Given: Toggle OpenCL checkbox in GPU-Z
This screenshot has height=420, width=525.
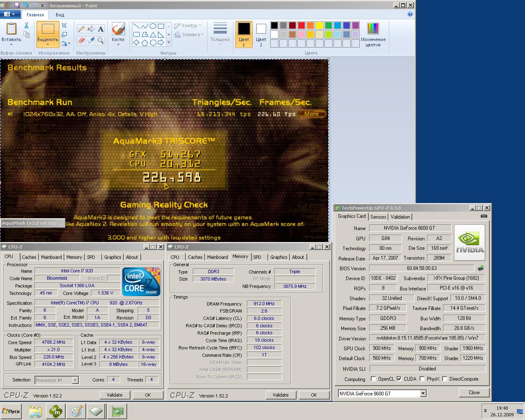Looking at the screenshot, I should click(x=373, y=379).
